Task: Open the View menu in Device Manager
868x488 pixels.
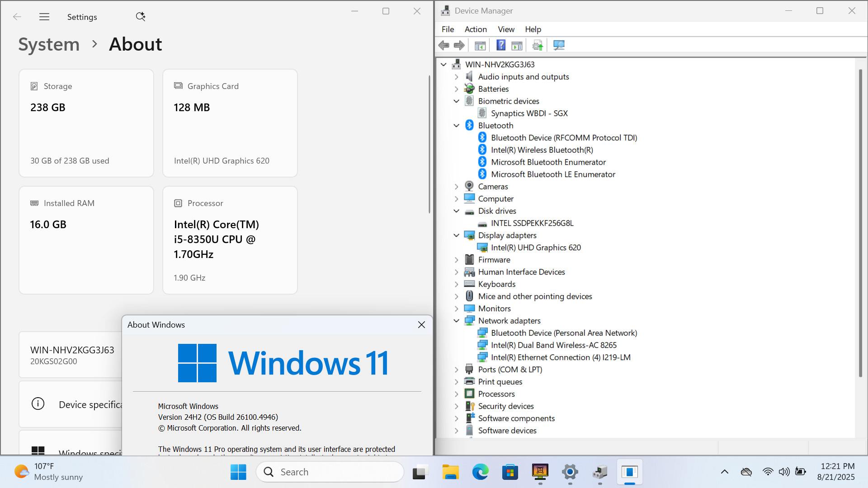Action: pyautogui.click(x=506, y=29)
